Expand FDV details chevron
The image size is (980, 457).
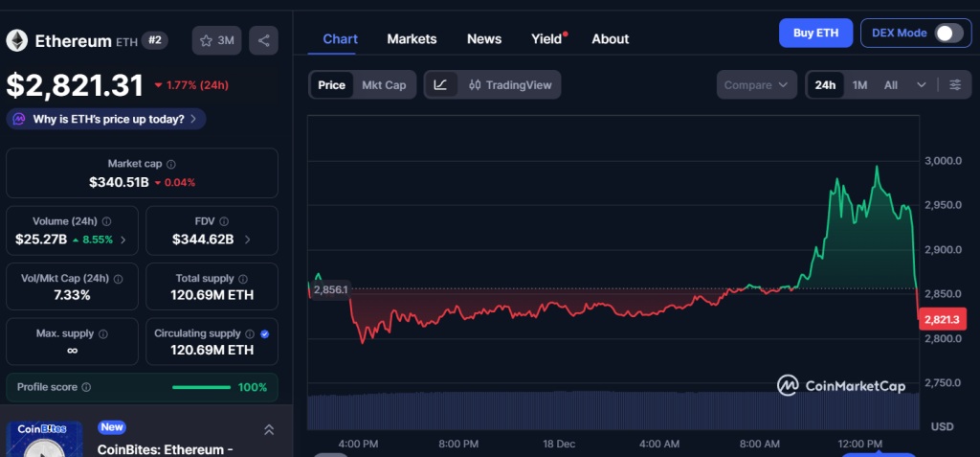248,240
